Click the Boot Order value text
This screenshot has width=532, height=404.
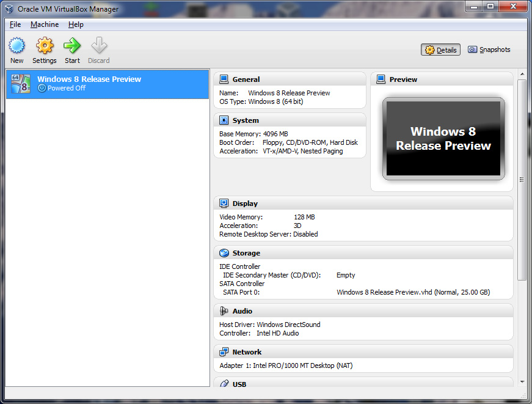coord(310,142)
